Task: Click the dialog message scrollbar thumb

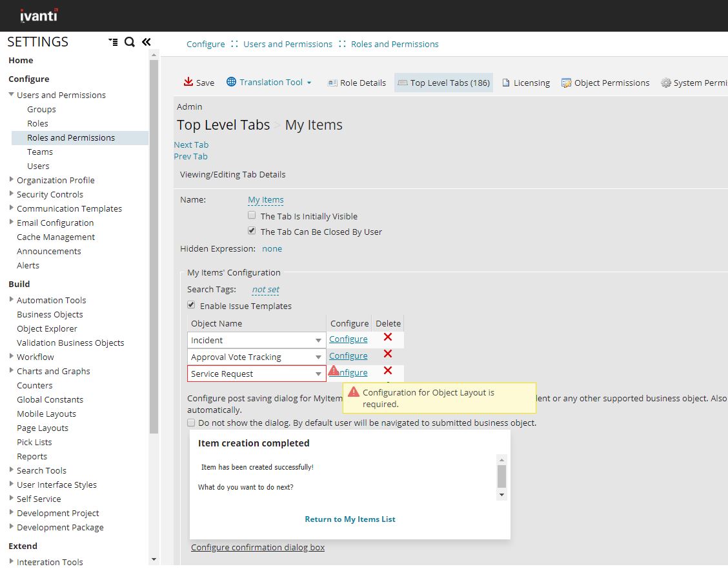Action: click(501, 477)
